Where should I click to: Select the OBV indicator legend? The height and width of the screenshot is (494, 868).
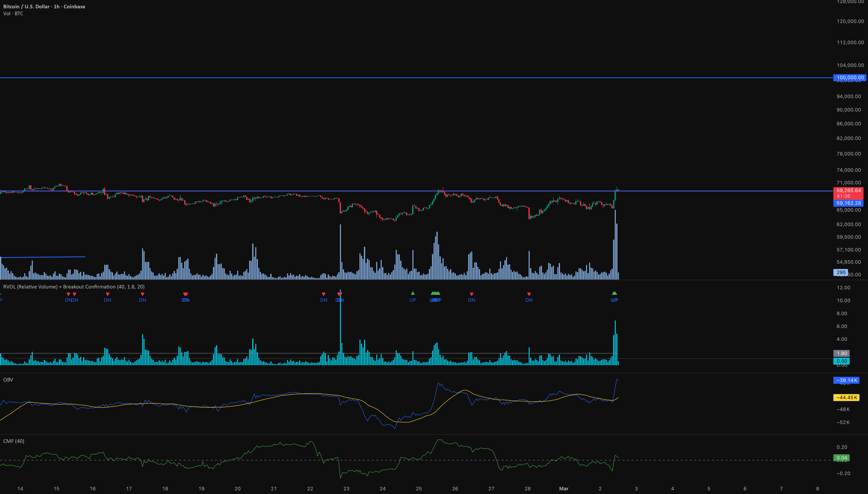tap(8, 380)
